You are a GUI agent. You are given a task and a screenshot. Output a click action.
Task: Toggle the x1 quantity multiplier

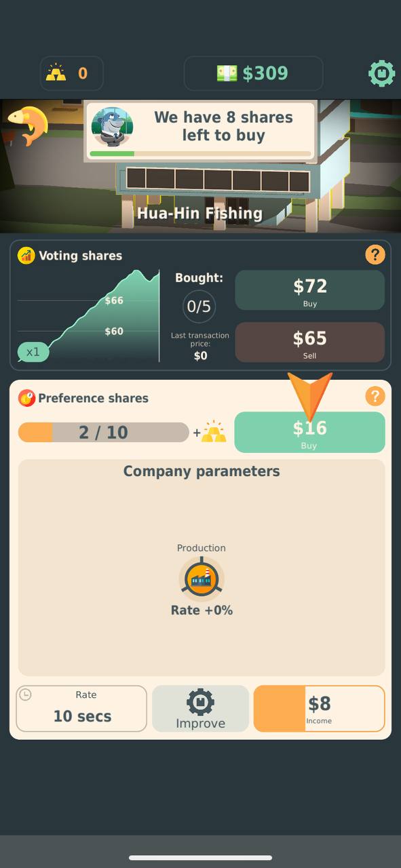[33, 352]
